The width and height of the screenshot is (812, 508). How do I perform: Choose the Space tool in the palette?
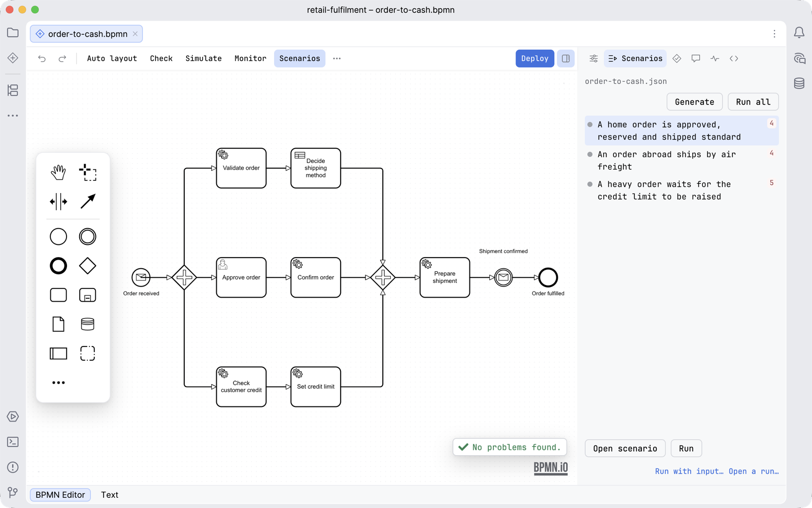pos(58,202)
